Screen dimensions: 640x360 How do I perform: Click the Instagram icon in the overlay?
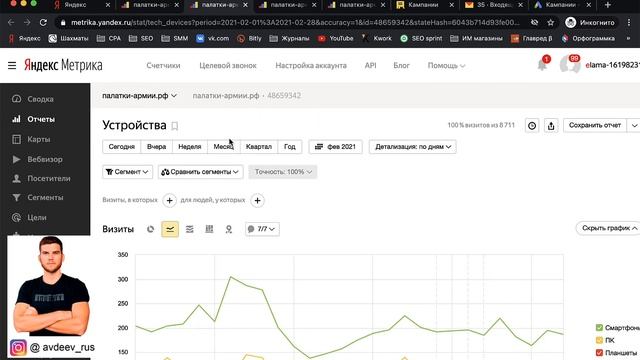[x=18, y=347]
